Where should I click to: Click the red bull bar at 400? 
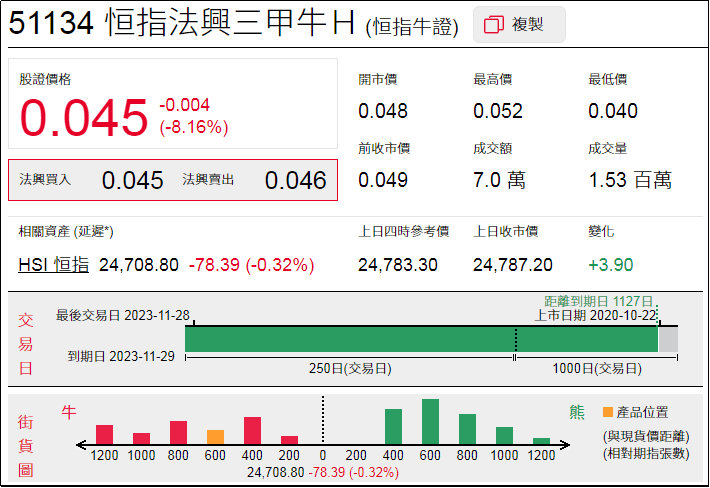click(x=252, y=431)
